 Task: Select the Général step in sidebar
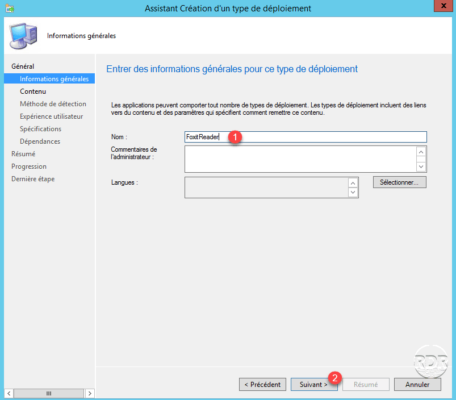tap(23, 66)
